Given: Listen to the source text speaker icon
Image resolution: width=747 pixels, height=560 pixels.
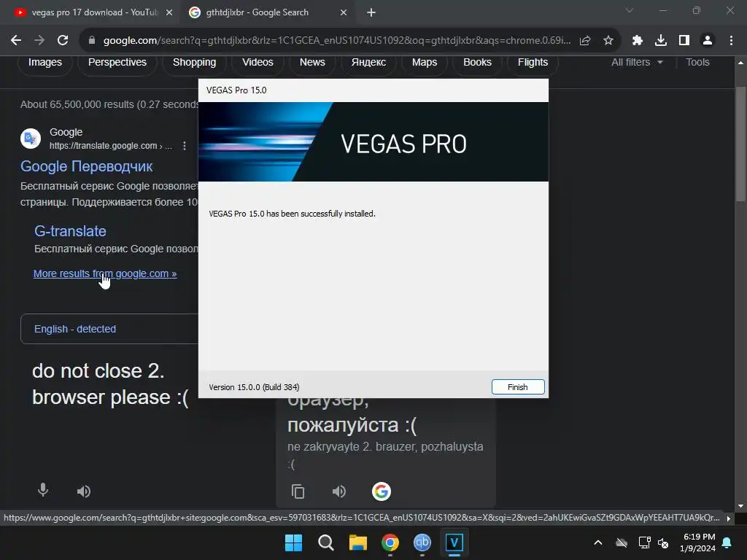Looking at the screenshot, I should point(84,491).
